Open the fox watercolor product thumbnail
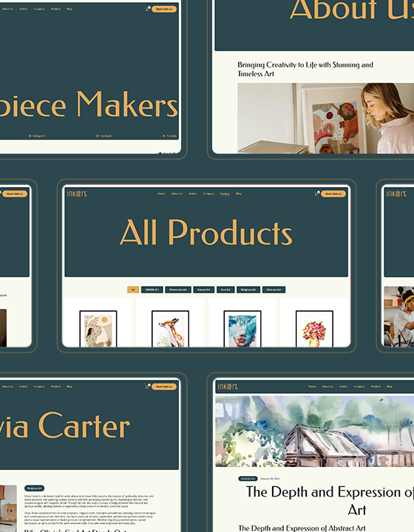The width and height of the screenshot is (414, 532). pos(170,329)
